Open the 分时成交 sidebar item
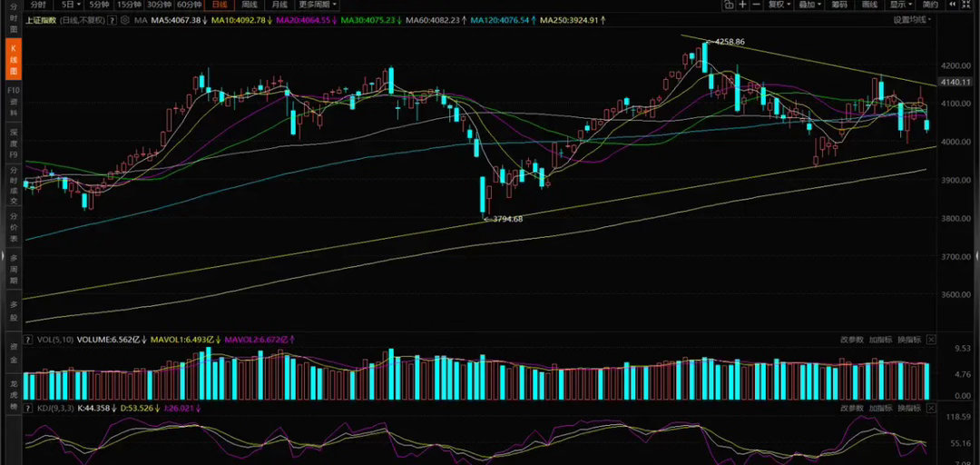The height and width of the screenshot is (465, 980). [14, 184]
